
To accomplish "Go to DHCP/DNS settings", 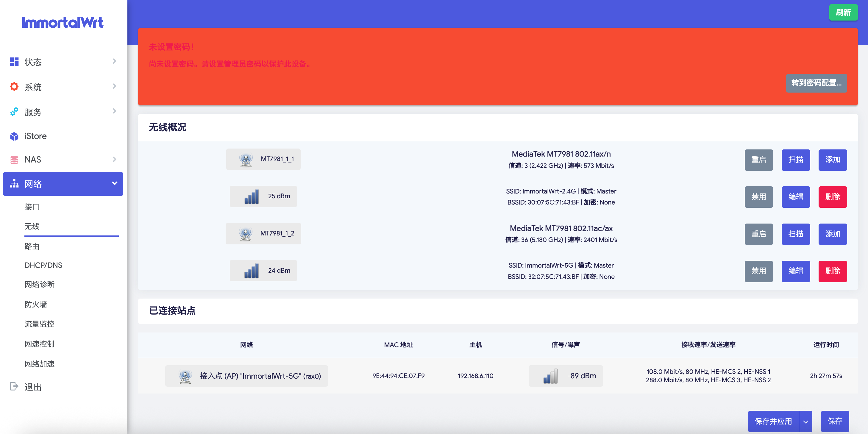I will click(x=43, y=265).
